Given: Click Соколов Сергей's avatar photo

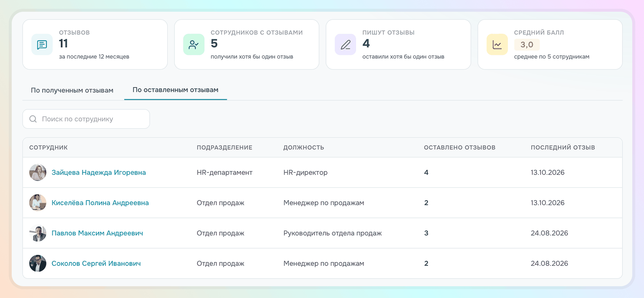Looking at the screenshot, I should [x=38, y=264].
